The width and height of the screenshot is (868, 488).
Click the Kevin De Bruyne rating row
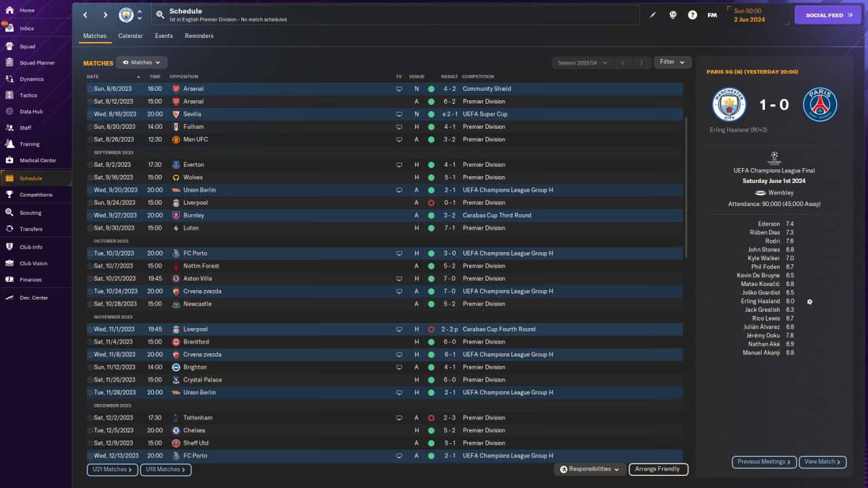pos(765,276)
